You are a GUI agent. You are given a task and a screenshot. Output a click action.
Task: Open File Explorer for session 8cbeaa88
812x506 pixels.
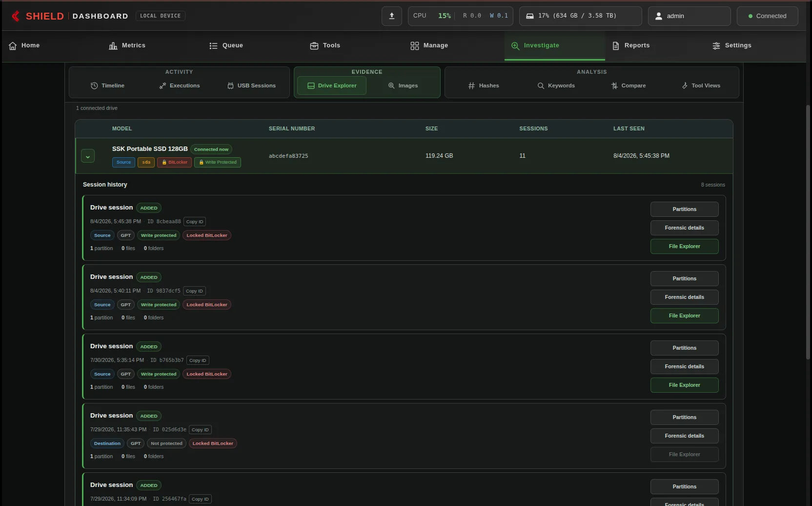(x=684, y=246)
